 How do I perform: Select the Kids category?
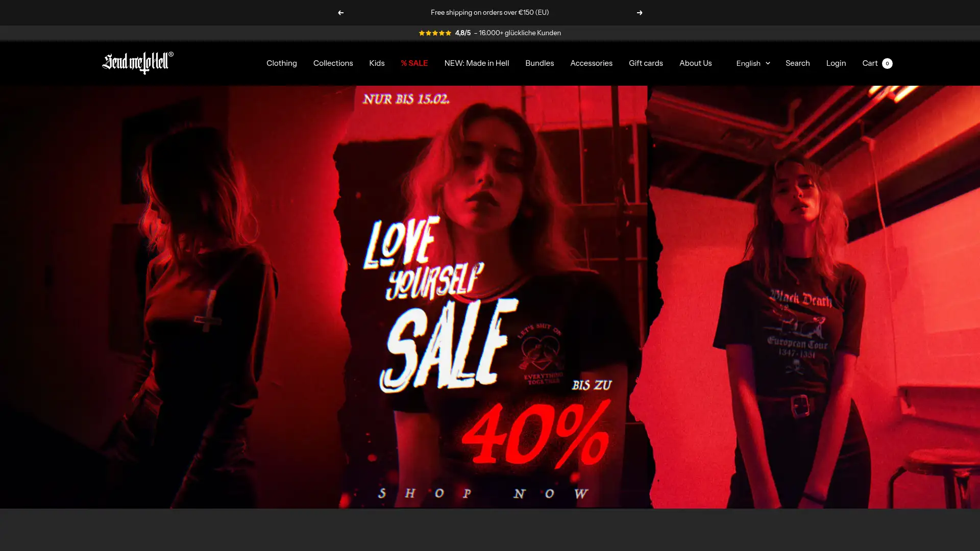377,63
